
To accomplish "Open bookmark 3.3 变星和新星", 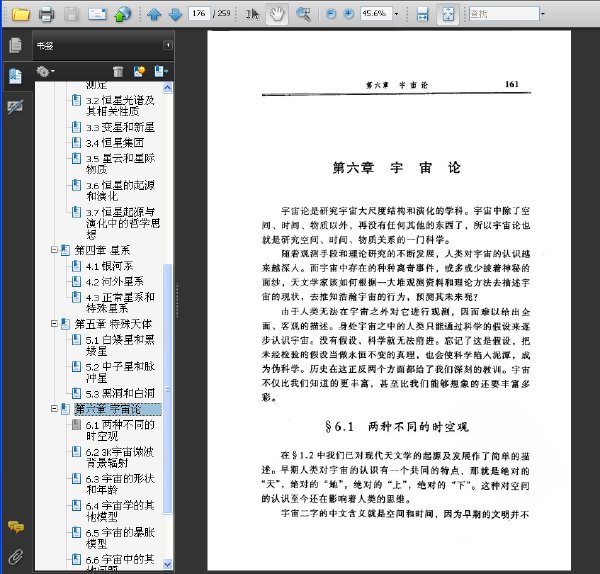I will point(120,127).
